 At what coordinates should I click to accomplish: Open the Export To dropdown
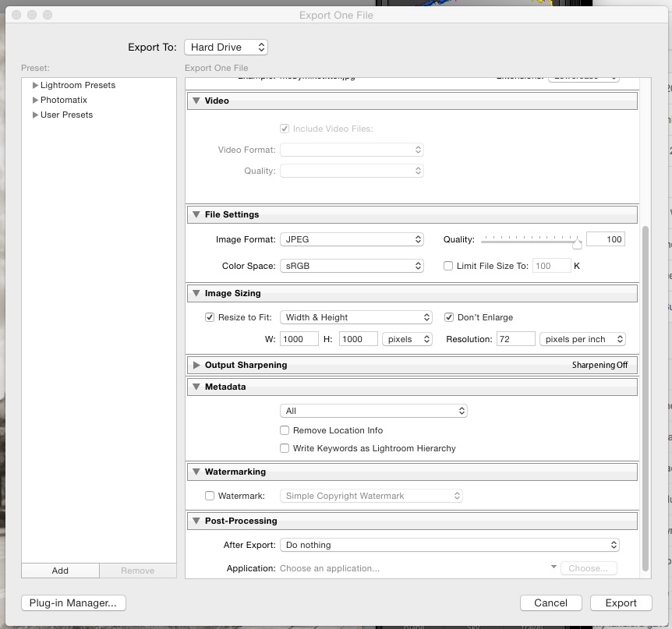225,47
